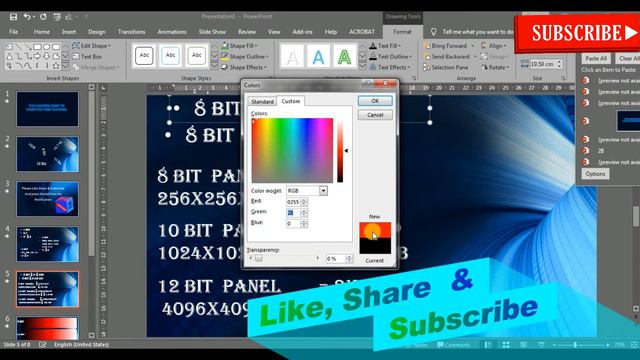Screen dimensions: 640x360
Task: Select slide 1 thumbnail
Action: pos(47,109)
